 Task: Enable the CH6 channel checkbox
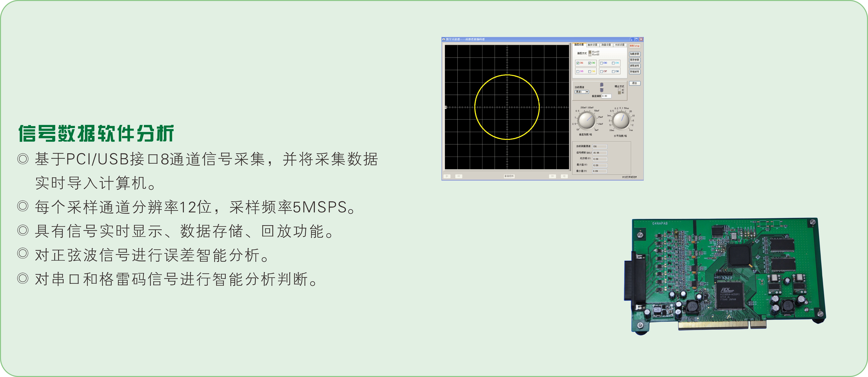click(x=590, y=72)
